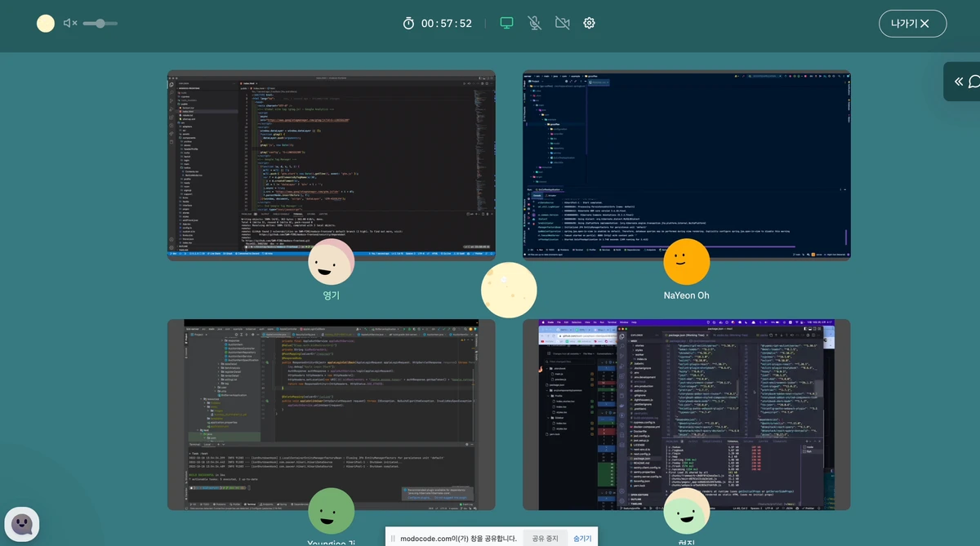Viewport: 980px width, 546px height.
Task: Click the 공유 중지 stop sharing button
Action: [545, 538]
